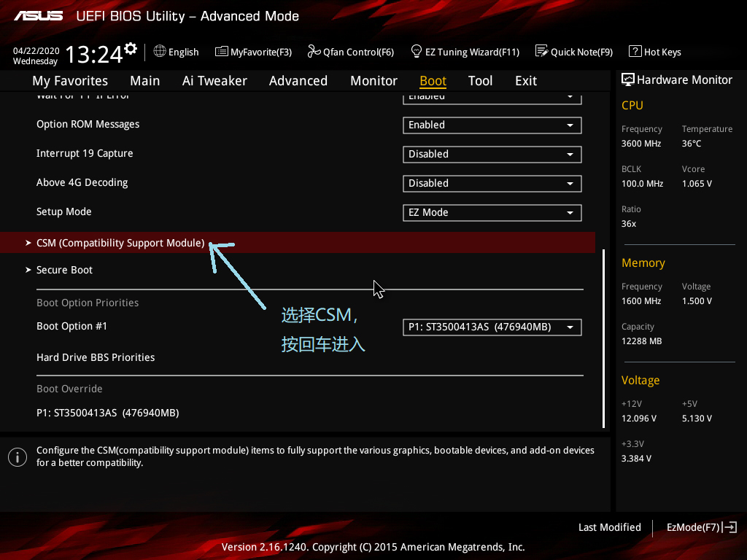Click the Above 4G Decoding label
Viewport: 747px width, 560px height.
click(82, 182)
